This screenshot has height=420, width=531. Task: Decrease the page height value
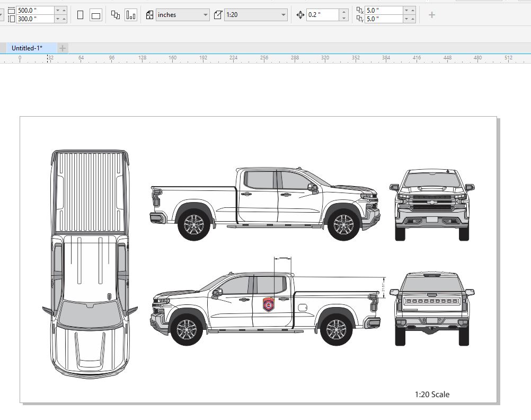tap(58, 19)
